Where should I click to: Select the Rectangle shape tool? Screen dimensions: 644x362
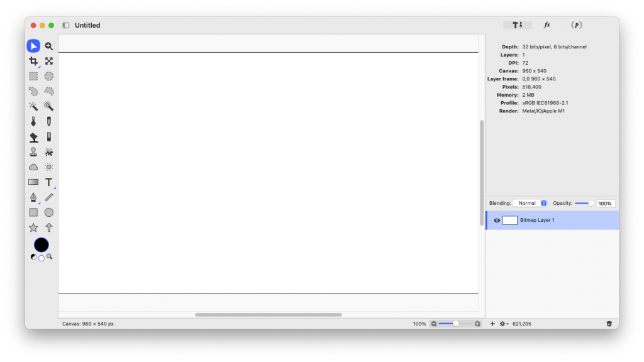(x=33, y=212)
